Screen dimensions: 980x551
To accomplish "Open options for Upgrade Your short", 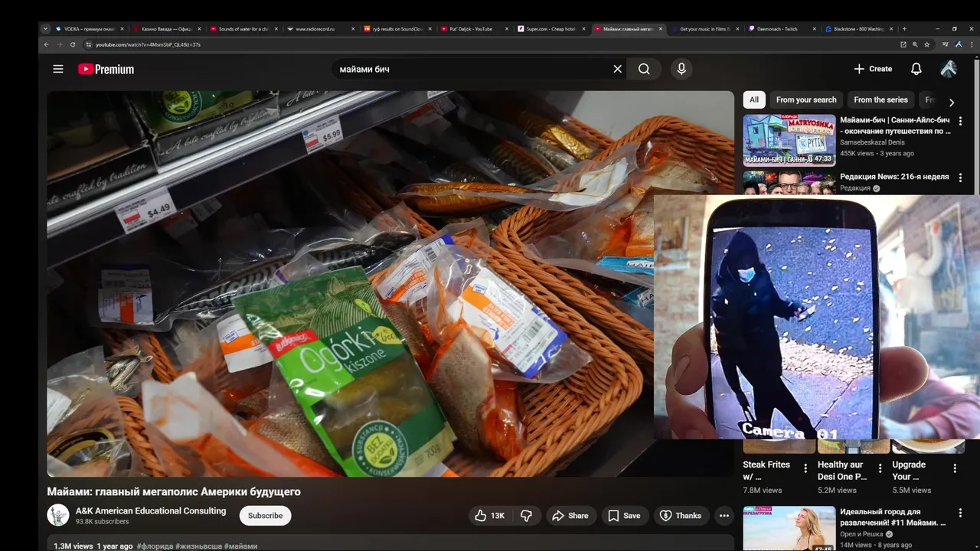I will click(955, 468).
